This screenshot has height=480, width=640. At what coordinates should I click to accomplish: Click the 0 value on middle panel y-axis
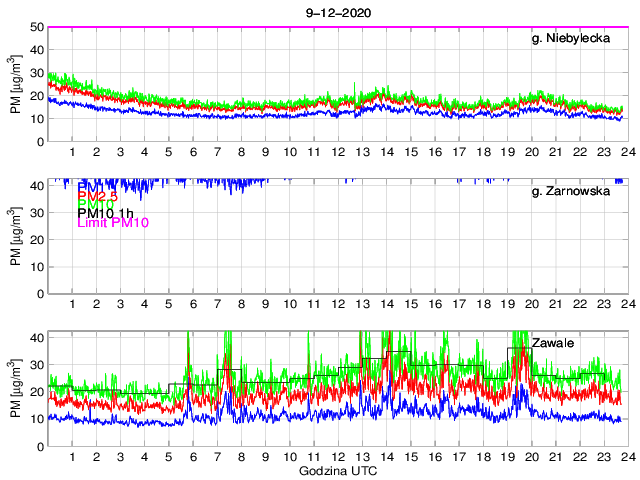pyautogui.click(x=39, y=294)
